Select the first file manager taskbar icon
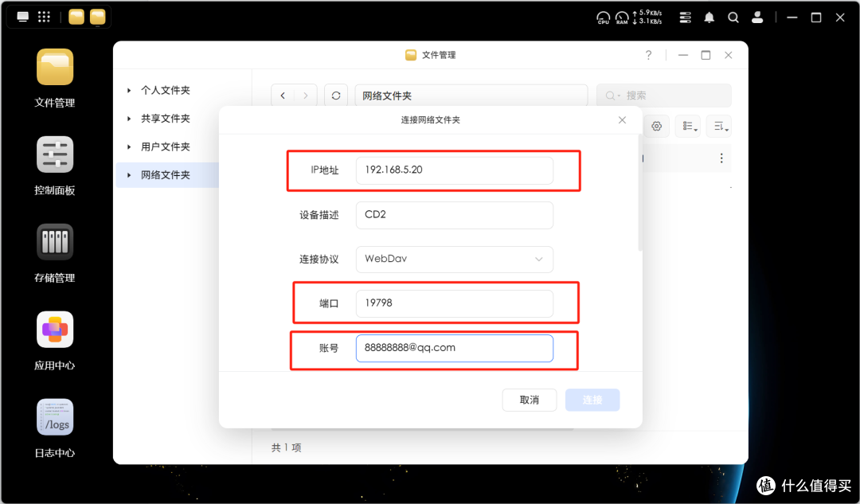 coord(76,17)
